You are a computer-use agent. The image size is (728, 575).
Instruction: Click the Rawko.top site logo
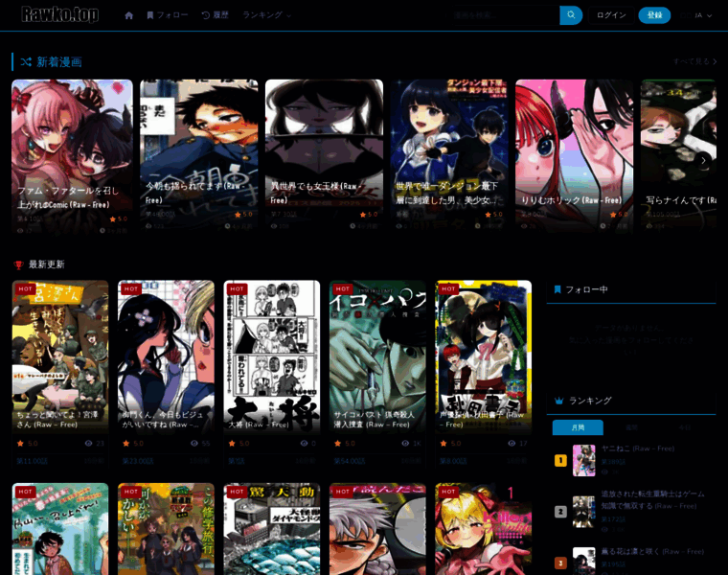pyautogui.click(x=60, y=15)
